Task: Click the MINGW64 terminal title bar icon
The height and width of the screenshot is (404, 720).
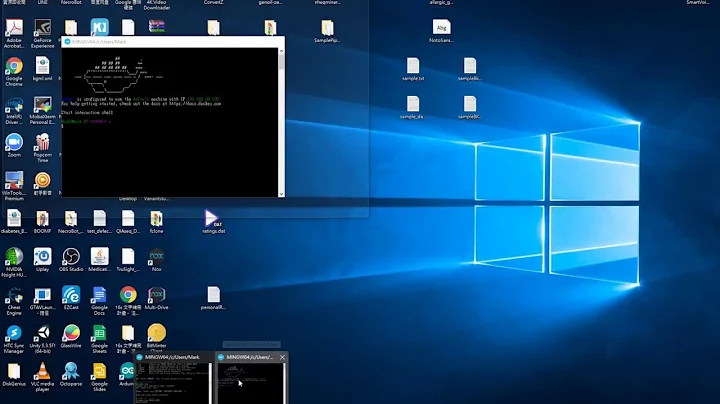Action: pos(68,42)
